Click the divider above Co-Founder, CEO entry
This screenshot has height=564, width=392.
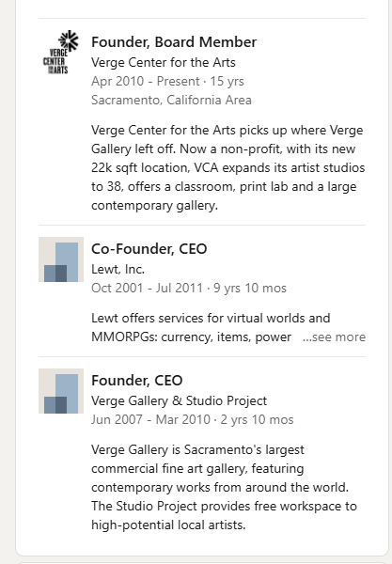point(202,226)
